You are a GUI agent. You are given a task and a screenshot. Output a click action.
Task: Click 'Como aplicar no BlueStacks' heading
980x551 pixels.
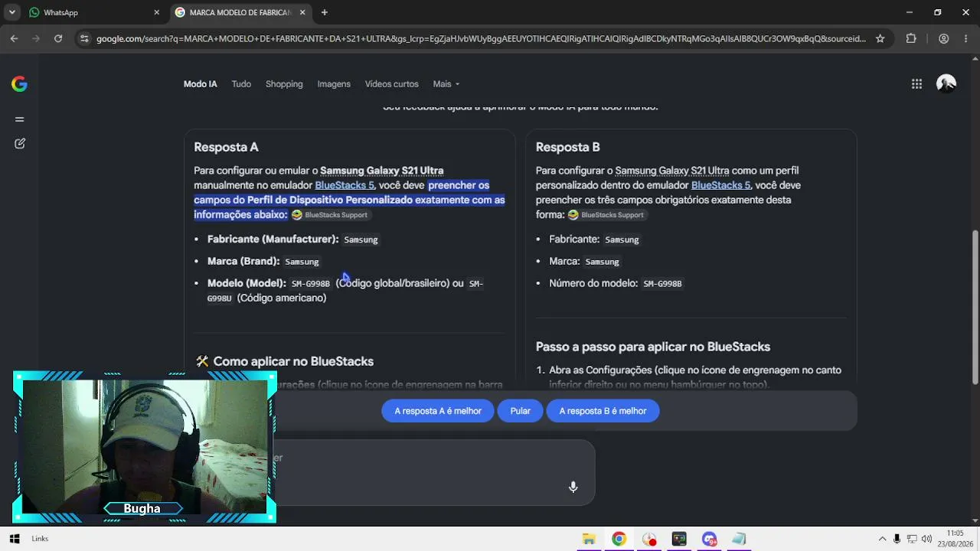[293, 361]
